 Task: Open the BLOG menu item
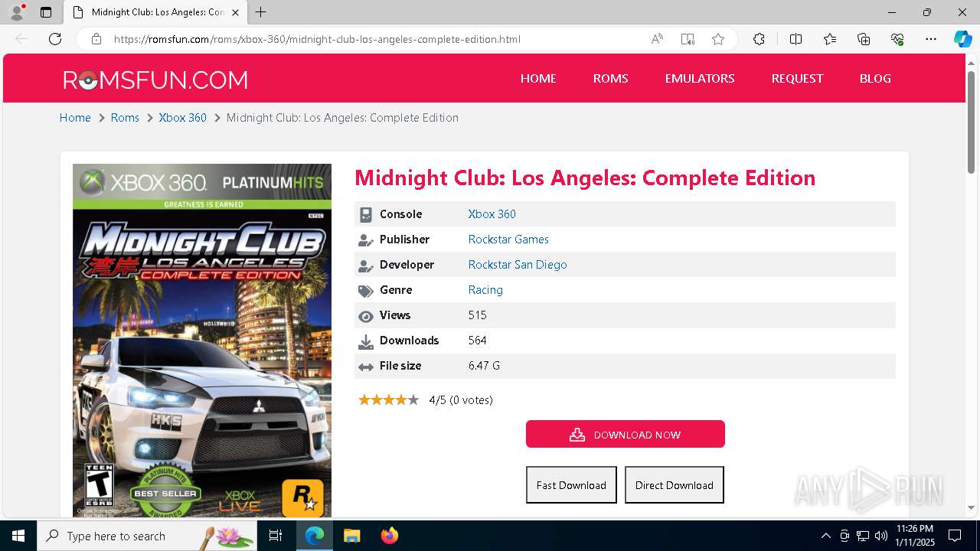coord(875,78)
